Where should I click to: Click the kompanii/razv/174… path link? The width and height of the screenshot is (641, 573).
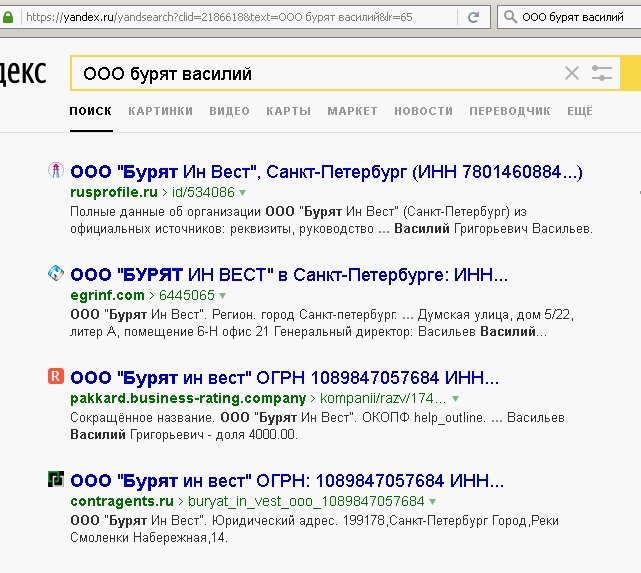point(383,398)
